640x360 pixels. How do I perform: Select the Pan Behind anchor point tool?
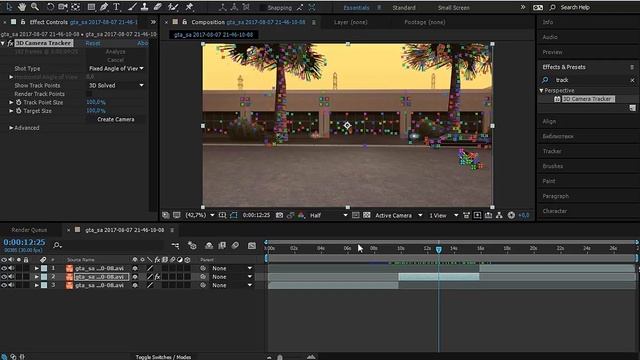coord(76,7)
